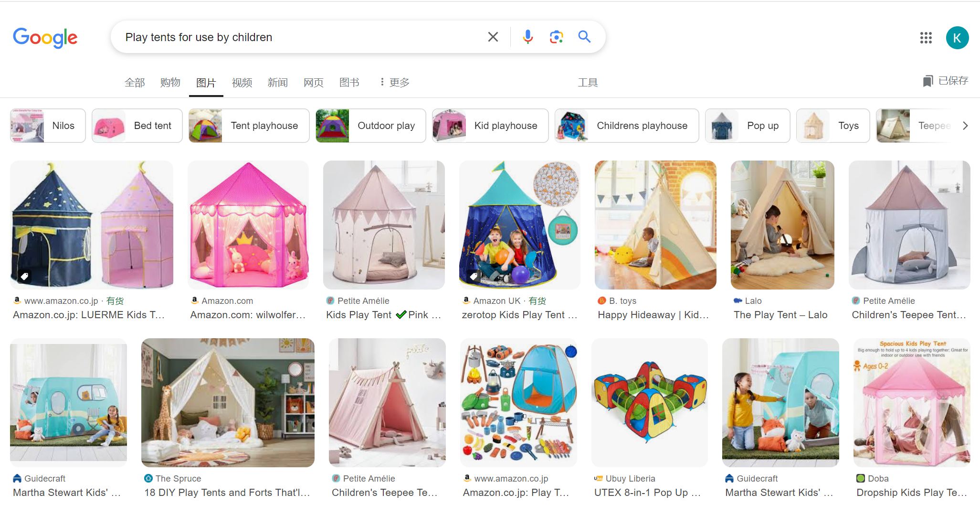Click the blue search magnifier icon

584,37
